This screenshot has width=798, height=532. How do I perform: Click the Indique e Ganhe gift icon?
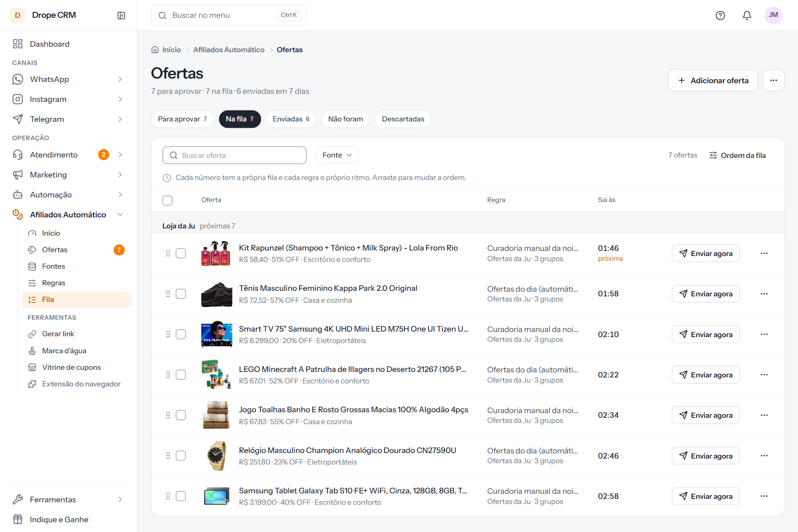tap(18, 519)
